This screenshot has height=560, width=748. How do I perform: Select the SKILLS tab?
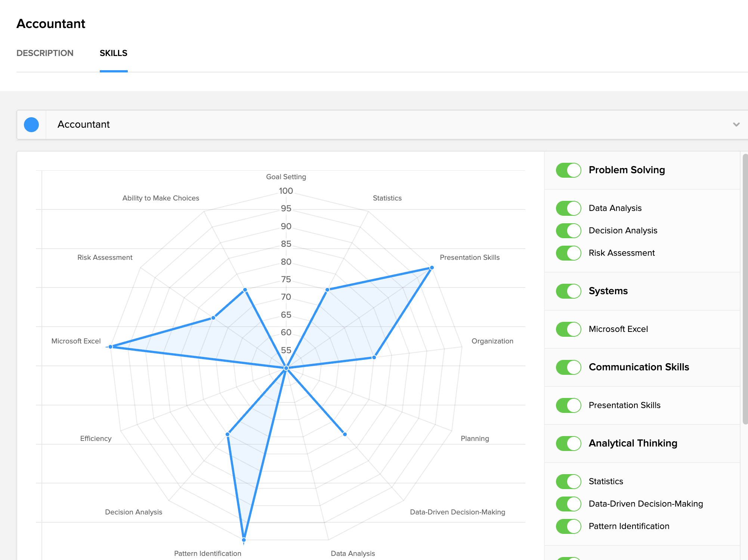point(113,53)
